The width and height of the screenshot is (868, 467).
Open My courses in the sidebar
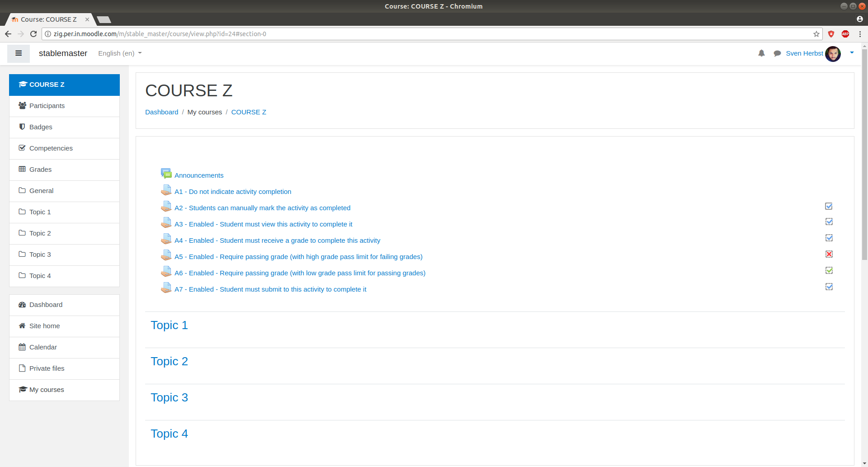tap(64, 390)
